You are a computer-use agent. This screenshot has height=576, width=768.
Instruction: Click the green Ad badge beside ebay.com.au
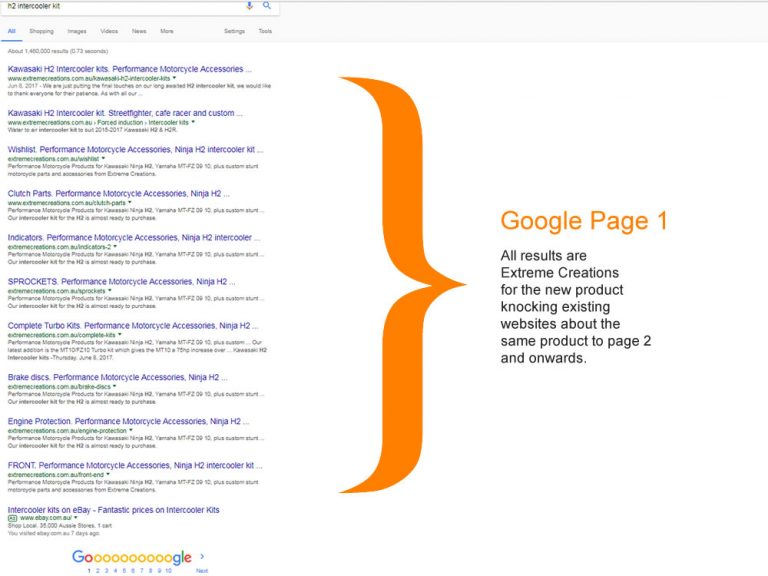tap(12, 519)
